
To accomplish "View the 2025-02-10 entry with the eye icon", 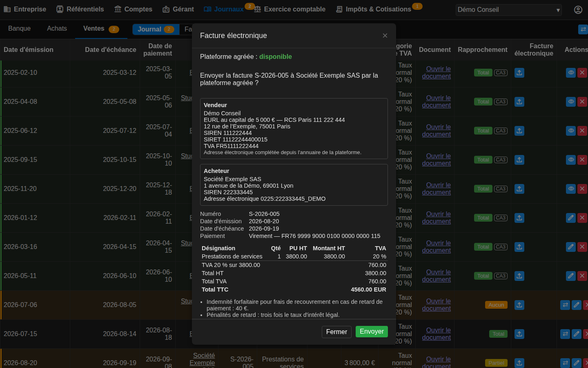I will tap(571, 73).
